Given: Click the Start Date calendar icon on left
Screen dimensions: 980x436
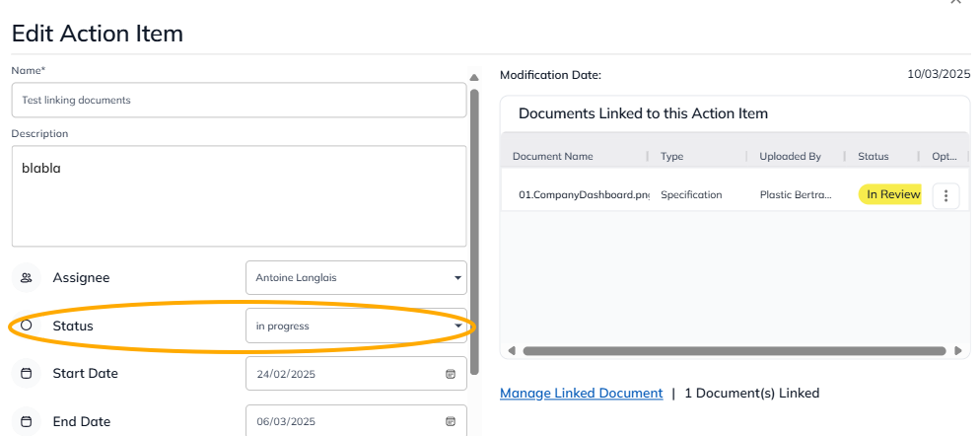Looking at the screenshot, I should tap(27, 374).
